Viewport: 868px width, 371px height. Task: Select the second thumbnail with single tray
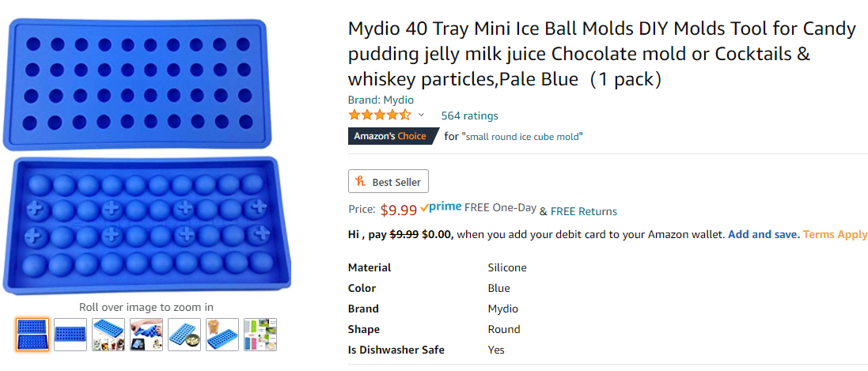[x=70, y=335]
